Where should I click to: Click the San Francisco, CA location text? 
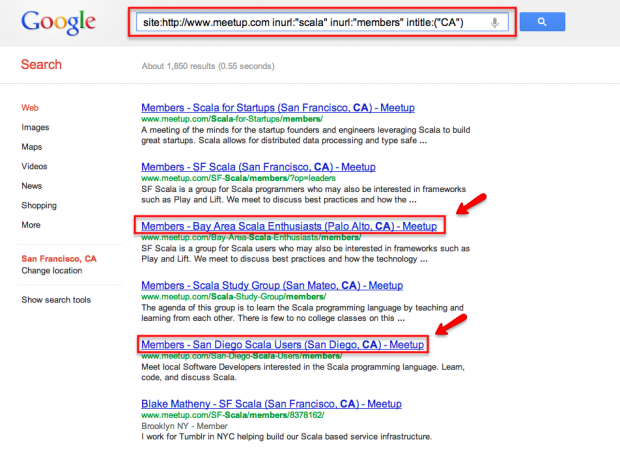[59, 259]
